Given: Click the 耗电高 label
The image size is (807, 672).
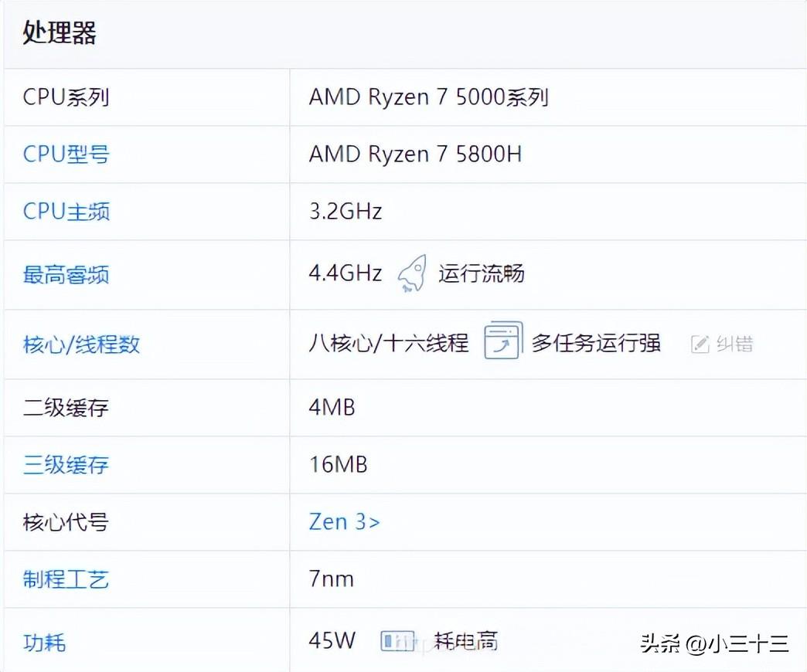Looking at the screenshot, I should pos(466,641).
